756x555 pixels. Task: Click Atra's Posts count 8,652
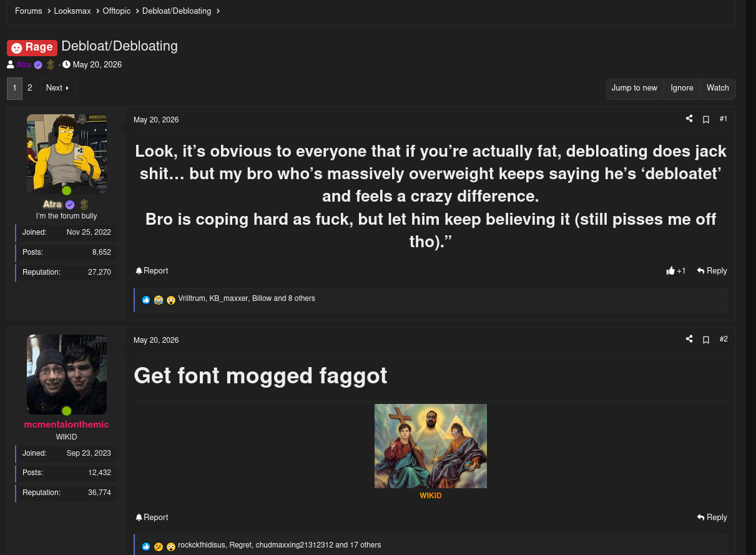[102, 253]
